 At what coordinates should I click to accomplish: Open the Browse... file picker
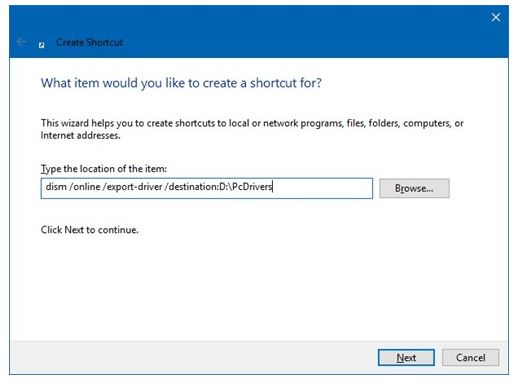pos(414,188)
